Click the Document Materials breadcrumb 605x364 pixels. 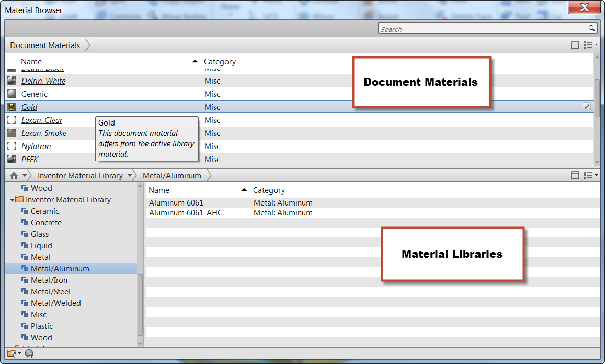click(x=44, y=45)
